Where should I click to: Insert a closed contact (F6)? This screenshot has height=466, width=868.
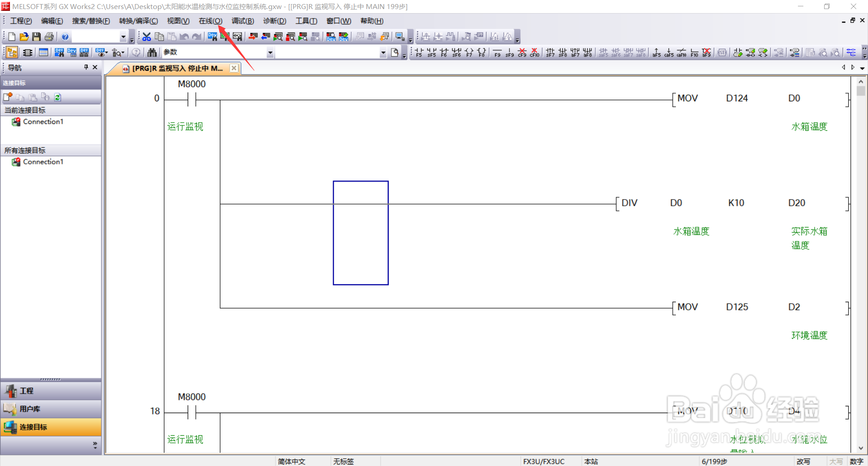click(444, 52)
